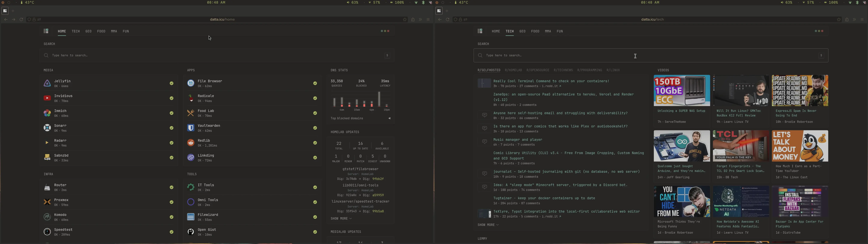
Task: Open the 150TB NAS video thumbnail
Action: pos(681,90)
